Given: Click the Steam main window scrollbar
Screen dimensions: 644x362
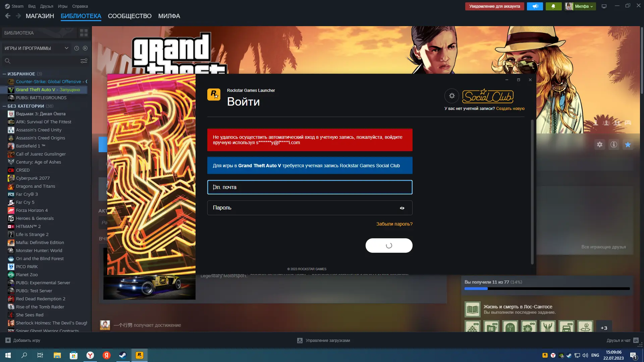Looking at the screenshot, I should click(642, 60).
